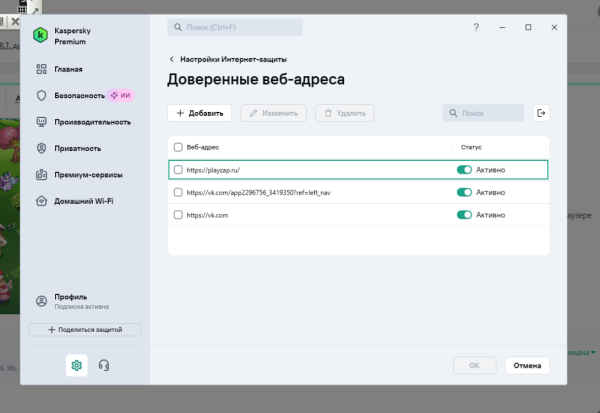Go back using the chevron arrow
The height and width of the screenshot is (413, 600).
pos(171,59)
